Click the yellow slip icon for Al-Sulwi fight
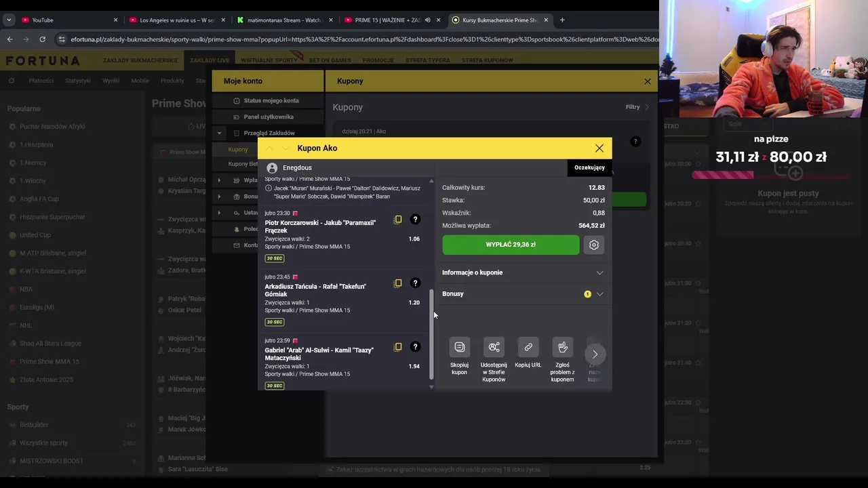 [x=398, y=347]
